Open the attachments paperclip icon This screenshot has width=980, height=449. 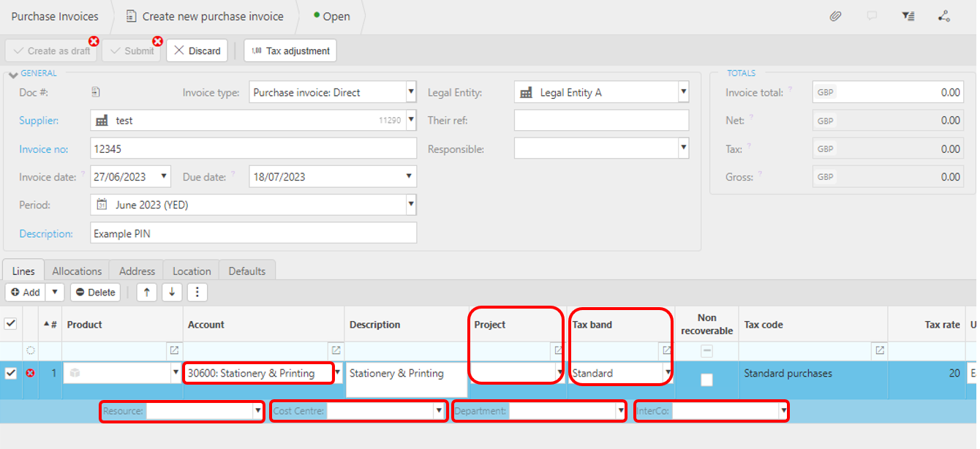(835, 15)
